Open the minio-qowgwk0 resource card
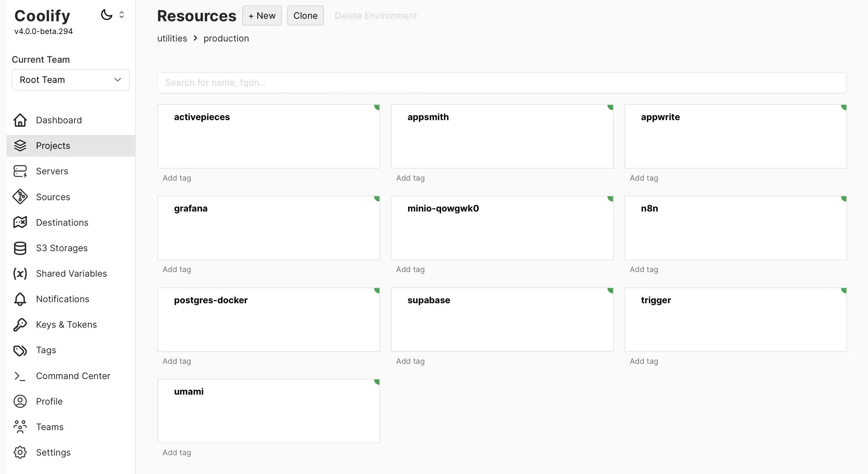The height and width of the screenshot is (474, 868). [502, 228]
